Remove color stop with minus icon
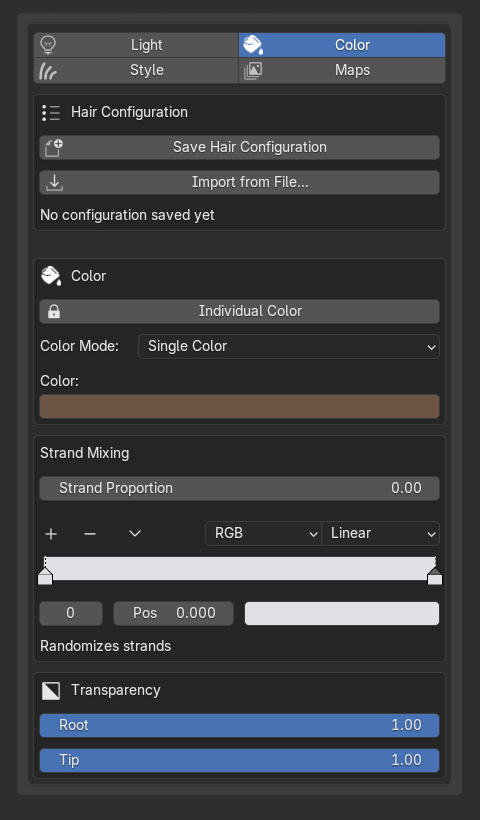 pyautogui.click(x=90, y=534)
